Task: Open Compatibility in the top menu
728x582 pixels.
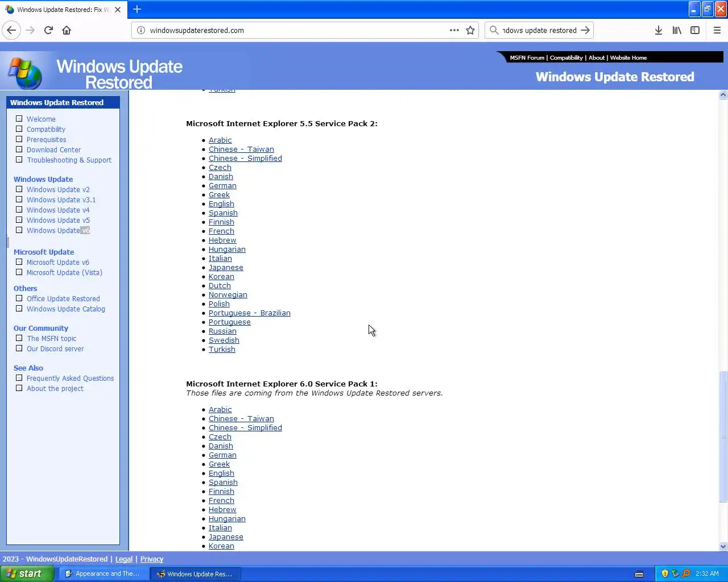Action: 566,57
